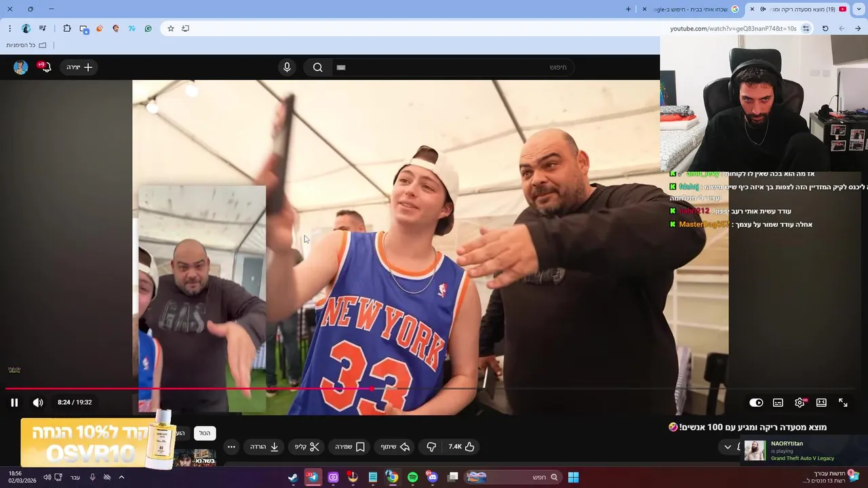The width and height of the screenshot is (868, 488).
Task: Switch the עבר keyboard language indicator
Action: [75, 477]
